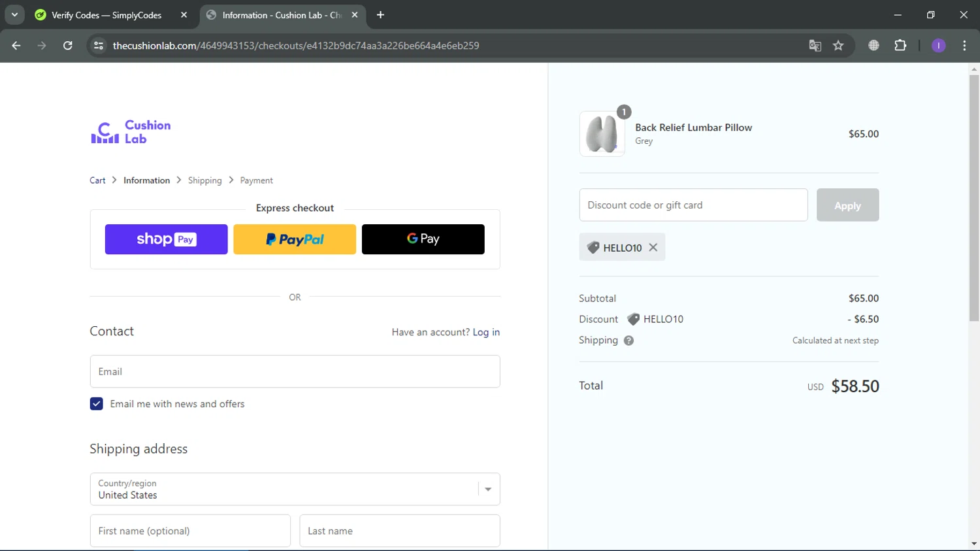The width and height of the screenshot is (980, 551).
Task: Check out with Shop Pay
Action: (x=166, y=239)
